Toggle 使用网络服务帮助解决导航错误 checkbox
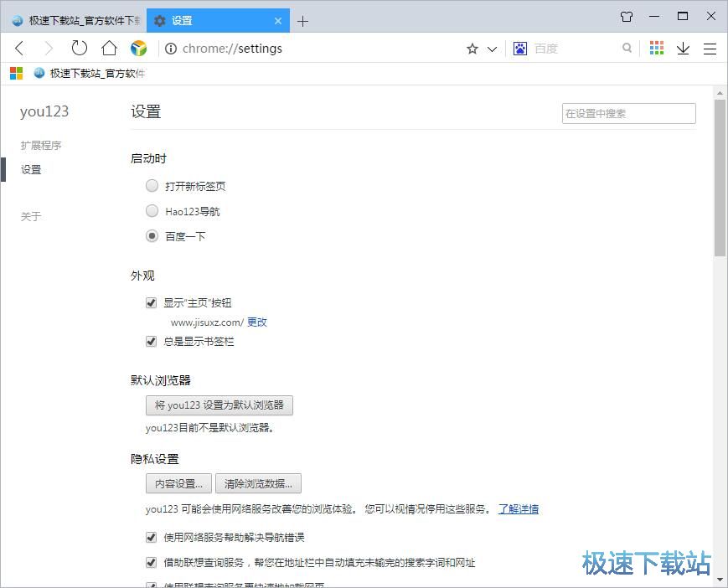 (151, 538)
